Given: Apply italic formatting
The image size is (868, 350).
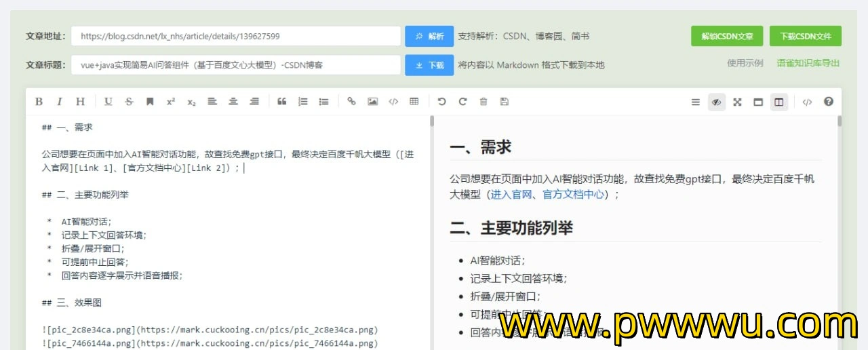Looking at the screenshot, I should pos(59,102).
